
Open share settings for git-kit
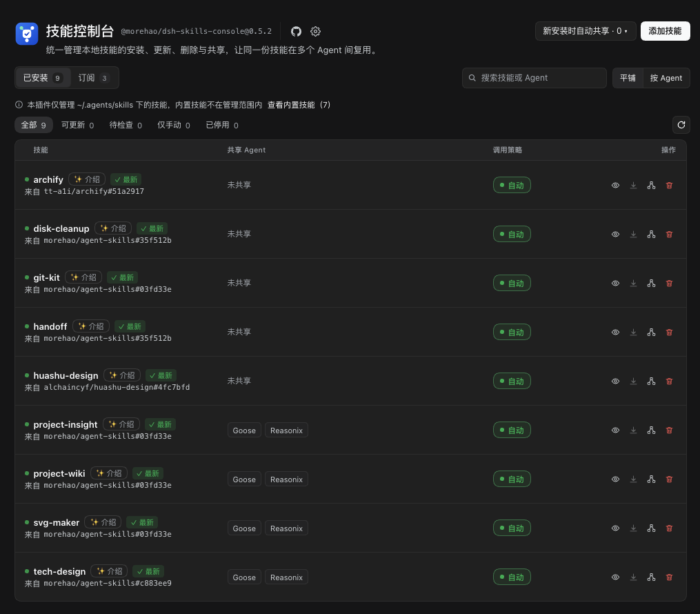(x=651, y=283)
